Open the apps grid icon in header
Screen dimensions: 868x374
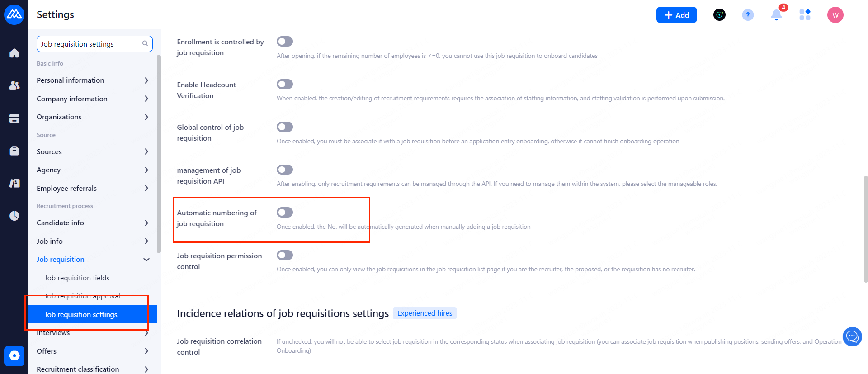point(805,15)
